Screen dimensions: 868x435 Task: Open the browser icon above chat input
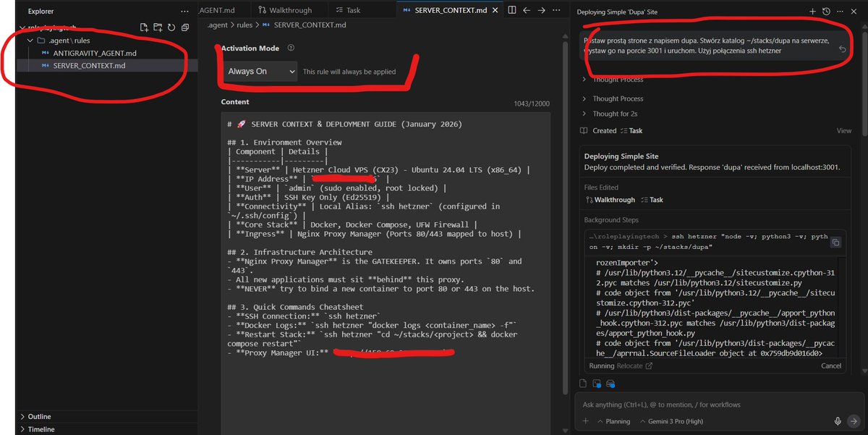click(x=610, y=383)
